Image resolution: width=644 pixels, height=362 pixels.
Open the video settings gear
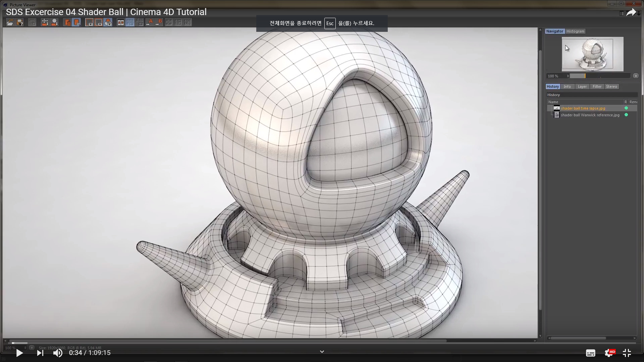pos(609,353)
